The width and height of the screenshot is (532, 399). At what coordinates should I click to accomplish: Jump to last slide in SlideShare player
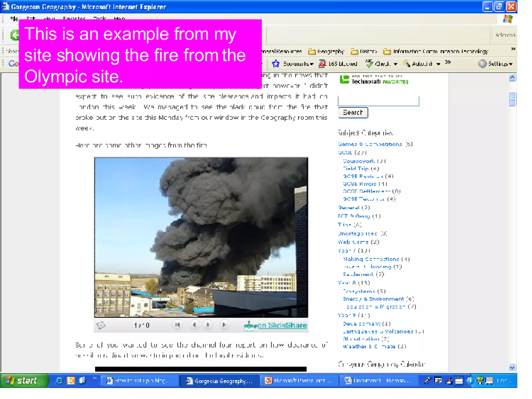224,325
